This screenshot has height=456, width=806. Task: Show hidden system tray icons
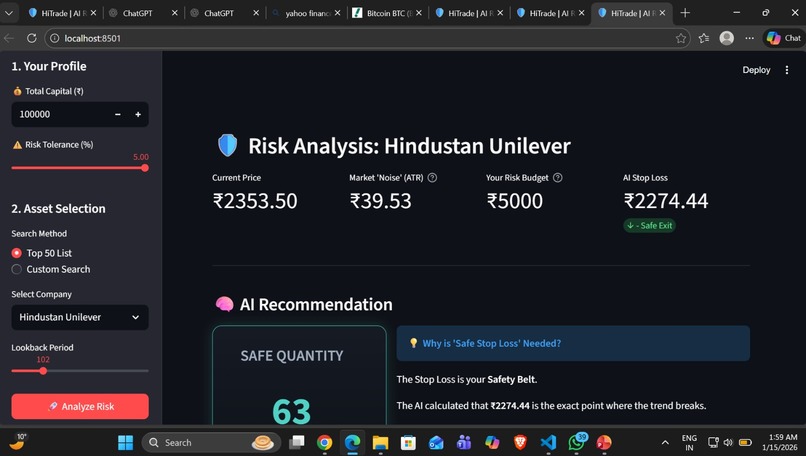[665, 443]
